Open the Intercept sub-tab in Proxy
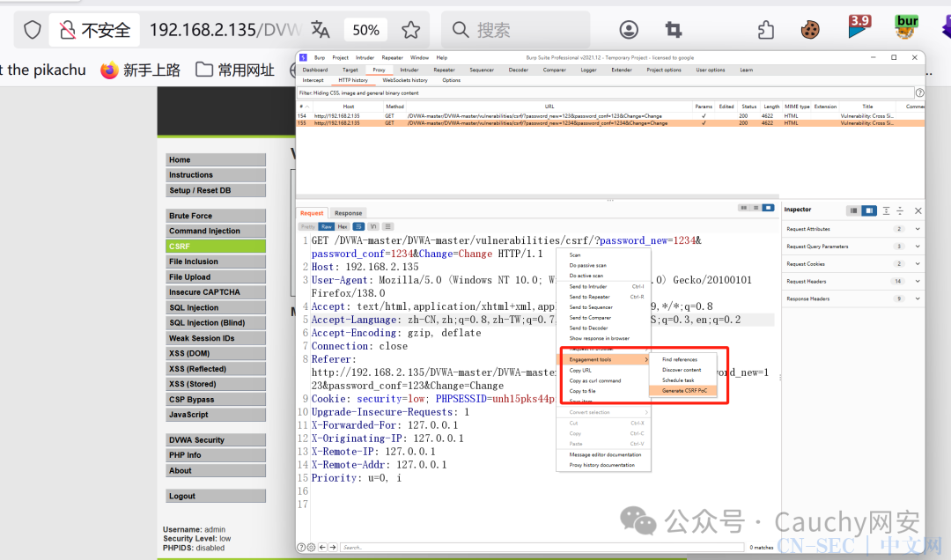Viewport: 951px width, 560px height. (x=313, y=80)
